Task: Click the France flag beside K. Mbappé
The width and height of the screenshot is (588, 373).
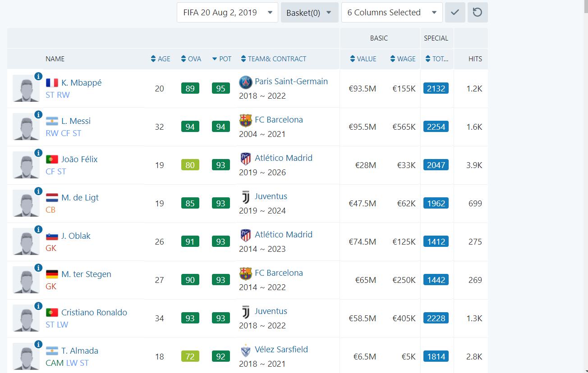Action: pos(52,83)
